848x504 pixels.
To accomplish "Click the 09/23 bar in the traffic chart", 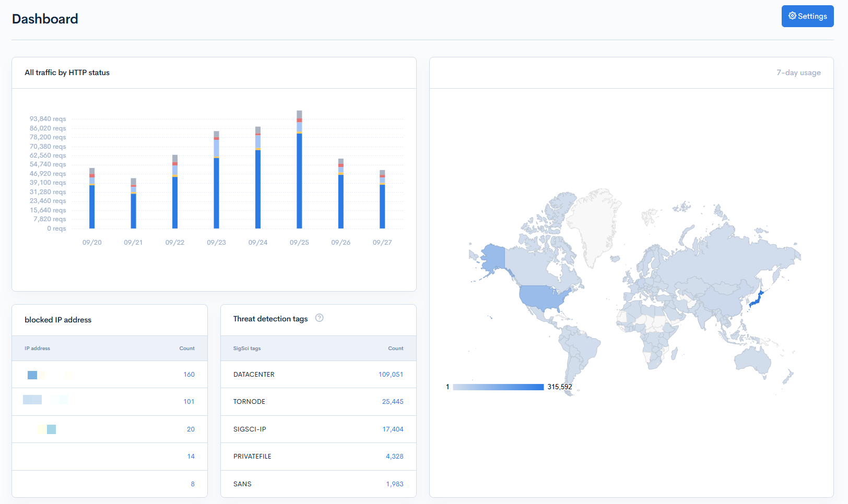I will 216,180.
